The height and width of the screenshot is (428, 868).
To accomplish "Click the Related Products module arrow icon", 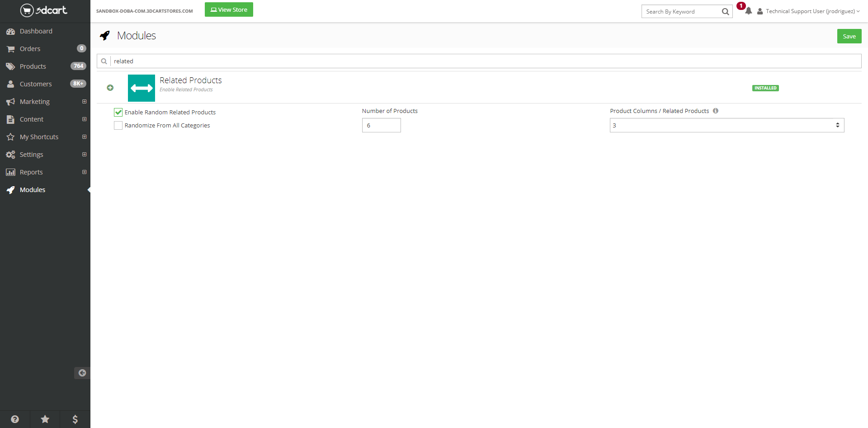I will [x=142, y=88].
